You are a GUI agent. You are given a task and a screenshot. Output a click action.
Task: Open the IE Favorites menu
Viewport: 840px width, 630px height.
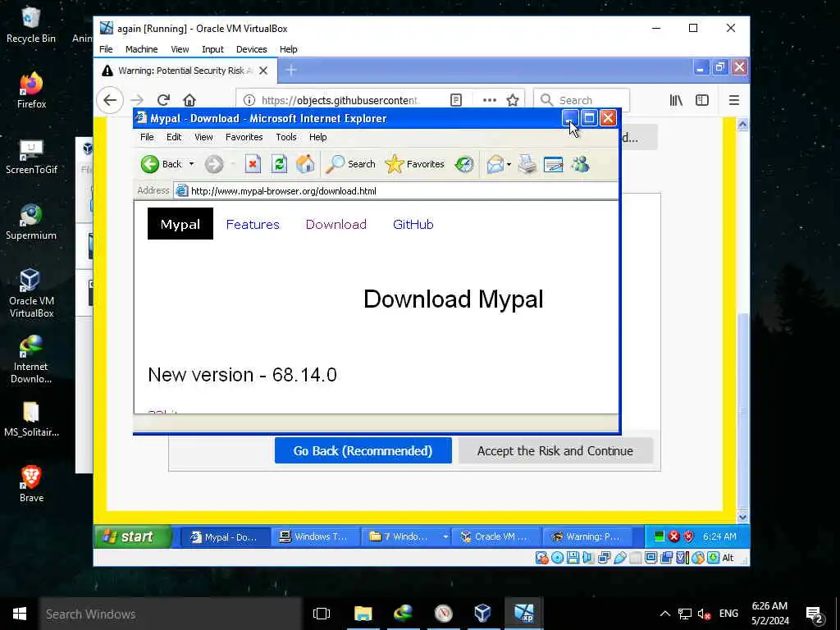tap(244, 137)
